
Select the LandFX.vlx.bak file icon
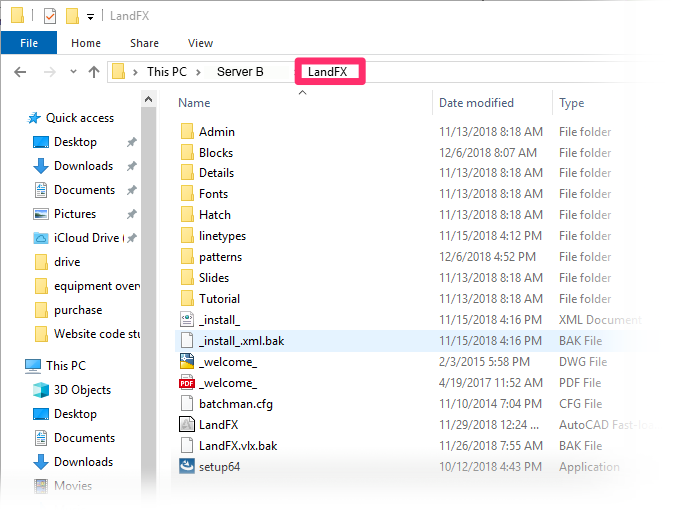pos(187,445)
